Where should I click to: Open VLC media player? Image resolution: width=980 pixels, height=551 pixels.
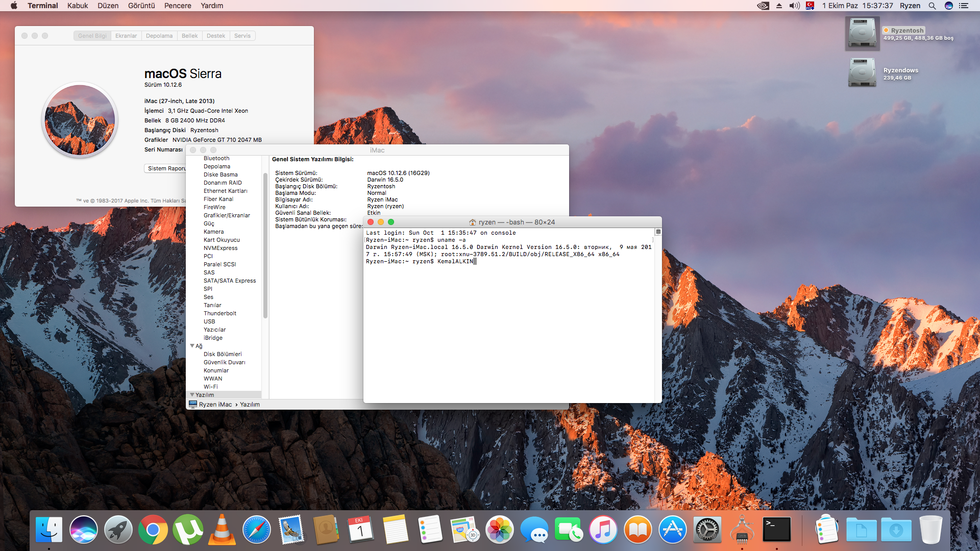222,530
